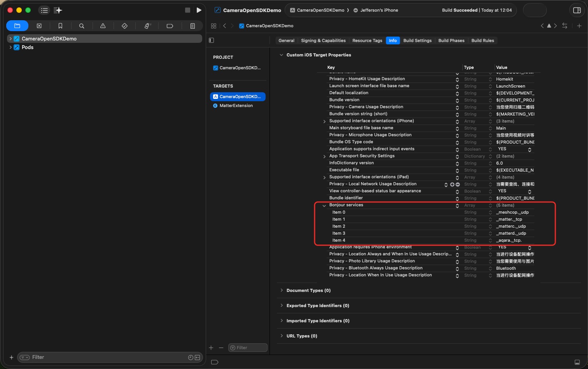Open the Bookmark navigator icon

click(x=60, y=26)
